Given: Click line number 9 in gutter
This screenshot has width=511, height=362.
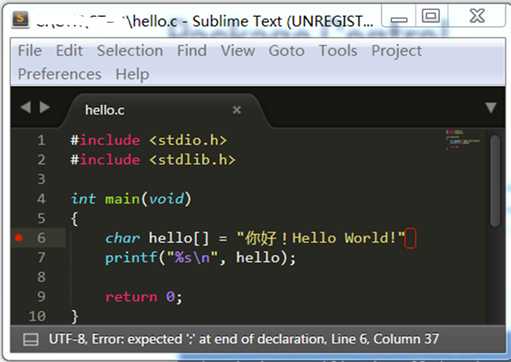Looking at the screenshot, I should 41,297.
